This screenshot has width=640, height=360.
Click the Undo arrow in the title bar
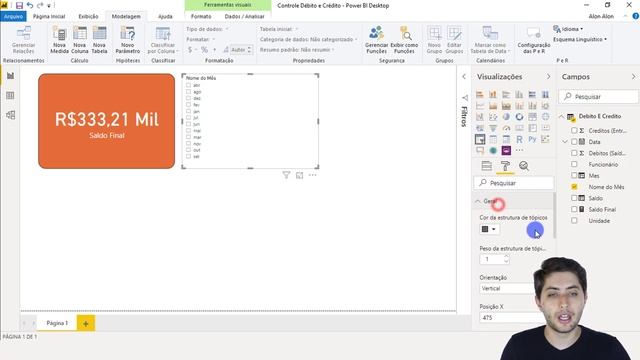pos(29,5)
